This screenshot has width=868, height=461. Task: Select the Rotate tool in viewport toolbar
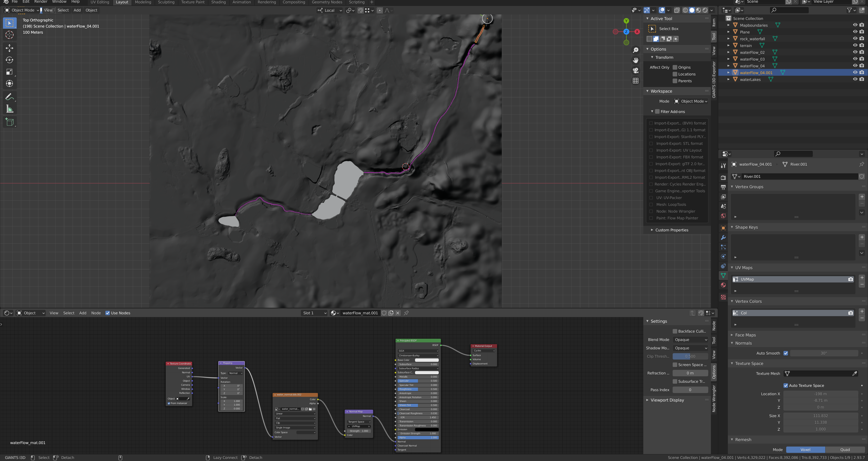pos(9,60)
